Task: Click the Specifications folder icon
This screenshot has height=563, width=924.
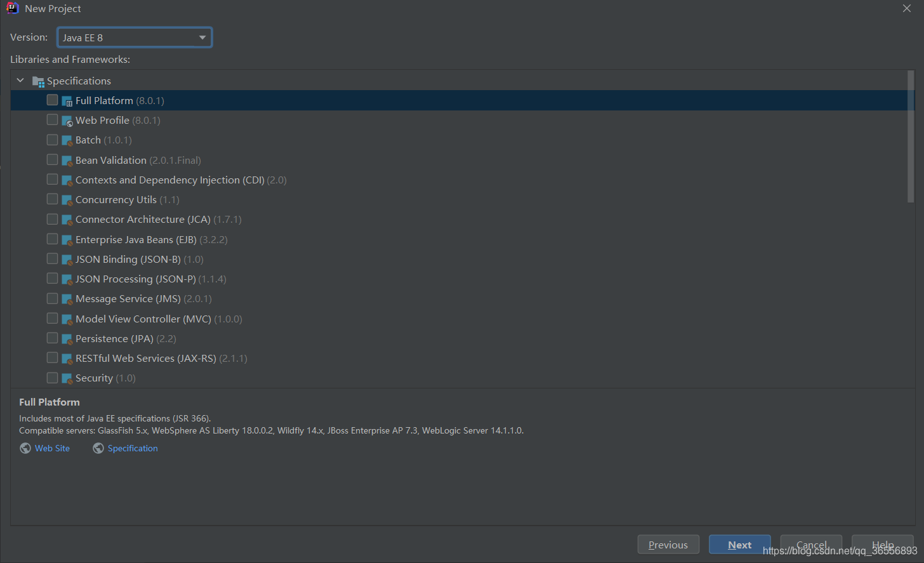Action: click(38, 81)
